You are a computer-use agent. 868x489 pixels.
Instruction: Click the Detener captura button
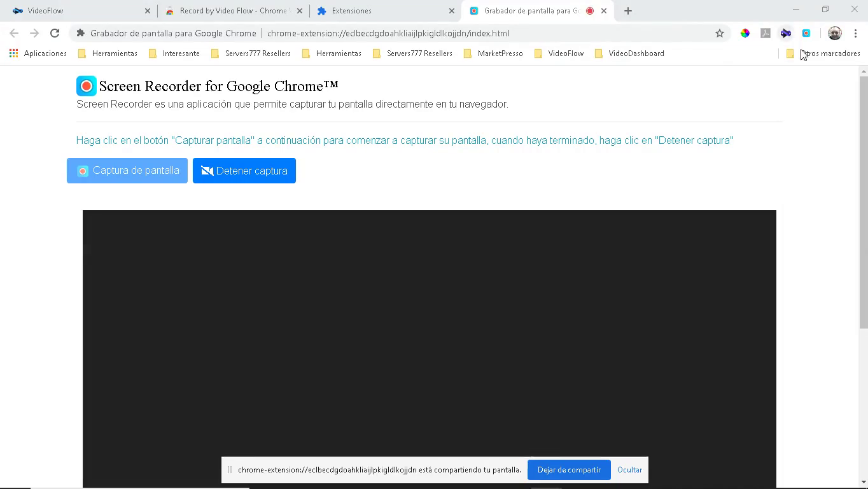tap(244, 171)
